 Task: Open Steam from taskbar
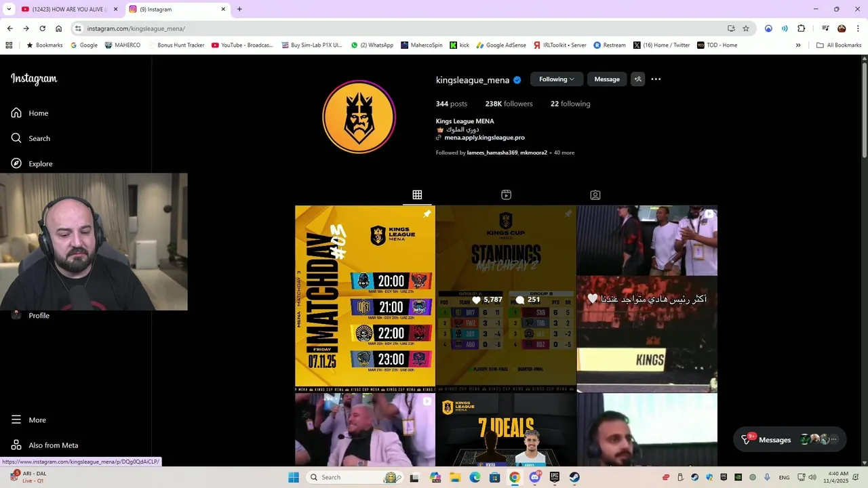[x=574, y=477]
